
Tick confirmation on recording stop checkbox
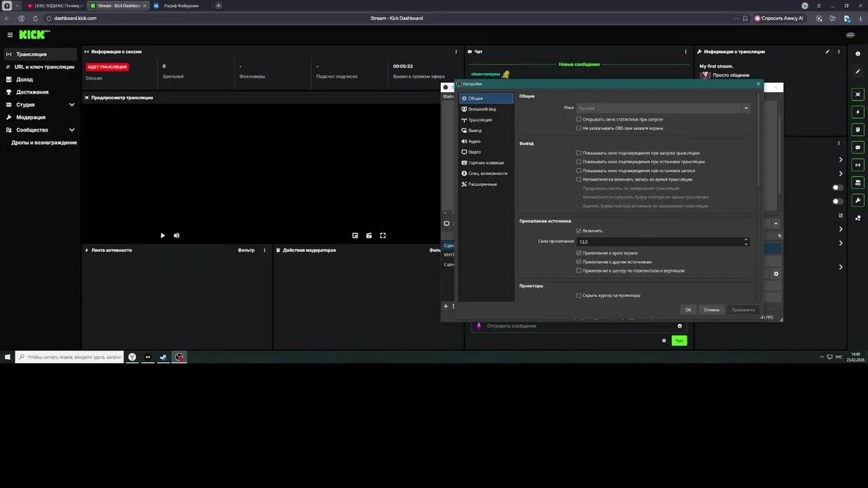point(578,171)
